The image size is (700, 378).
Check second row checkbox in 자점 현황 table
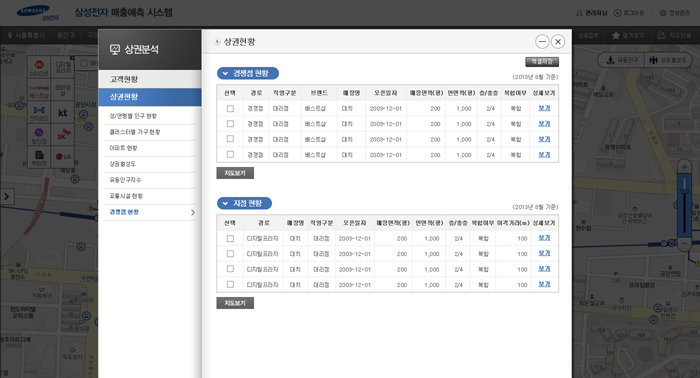point(230,253)
